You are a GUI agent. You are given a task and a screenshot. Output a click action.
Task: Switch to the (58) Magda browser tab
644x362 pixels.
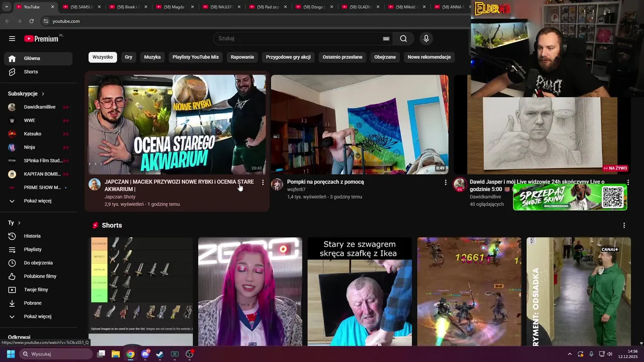tap(174, 7)
